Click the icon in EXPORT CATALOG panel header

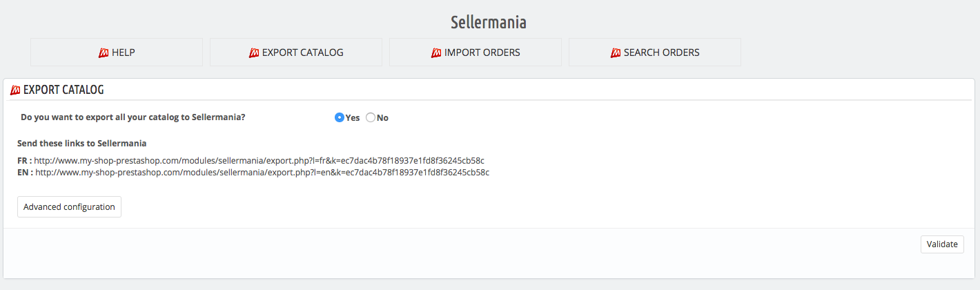click(x=15, y=90)
